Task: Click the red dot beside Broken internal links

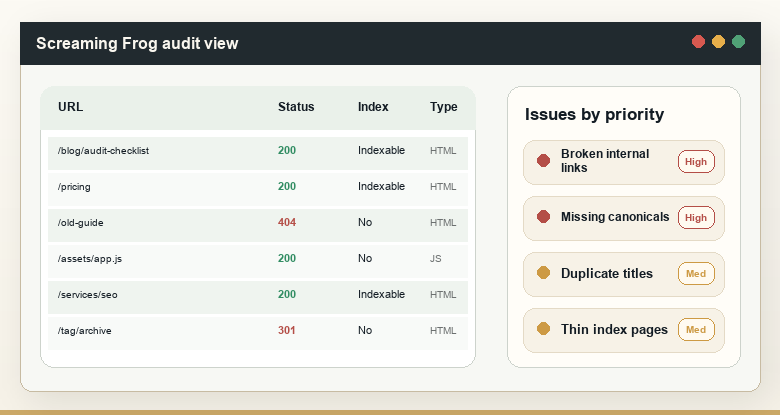Action: tap(543, 161)
